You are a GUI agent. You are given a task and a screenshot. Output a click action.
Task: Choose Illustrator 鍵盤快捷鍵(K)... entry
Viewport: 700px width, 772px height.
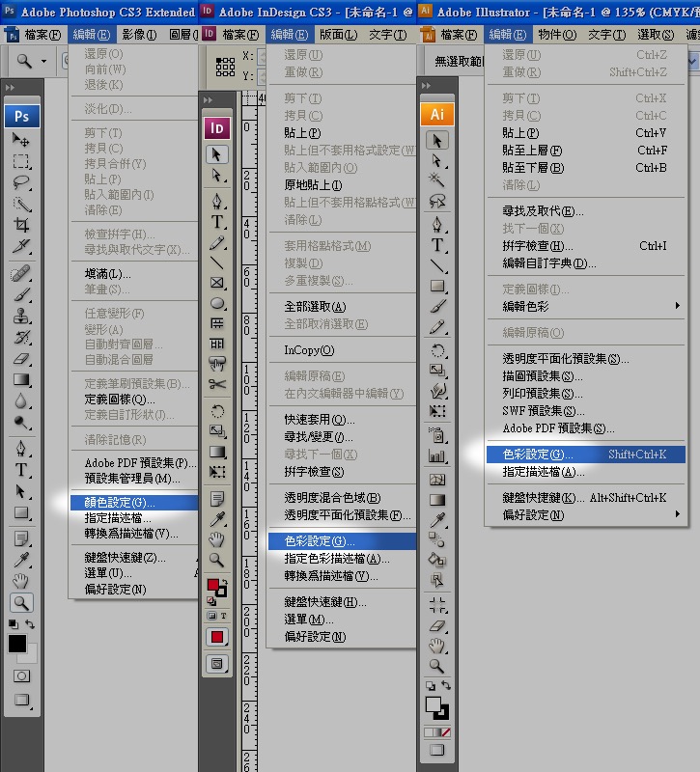pos(586,498)
